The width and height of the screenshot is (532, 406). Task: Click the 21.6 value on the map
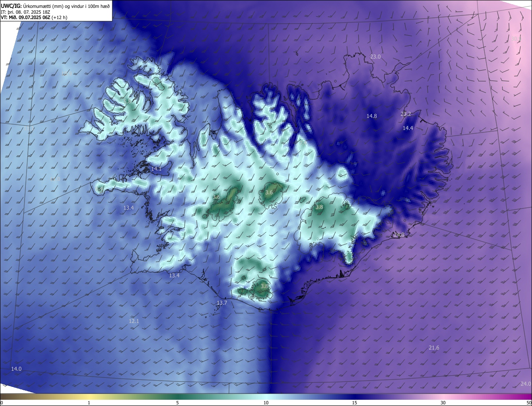tap(433, 347)
